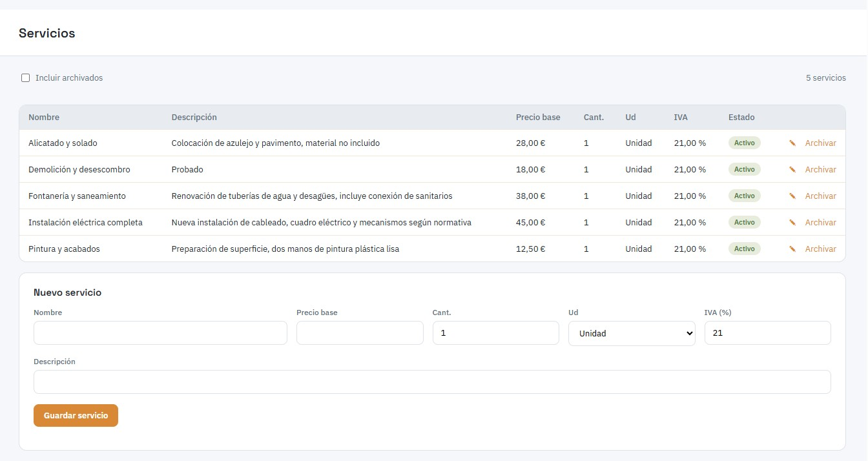
Task: Archive the Demolición y desescombro service
Action: pyautogui.click(x=820, y=170)
